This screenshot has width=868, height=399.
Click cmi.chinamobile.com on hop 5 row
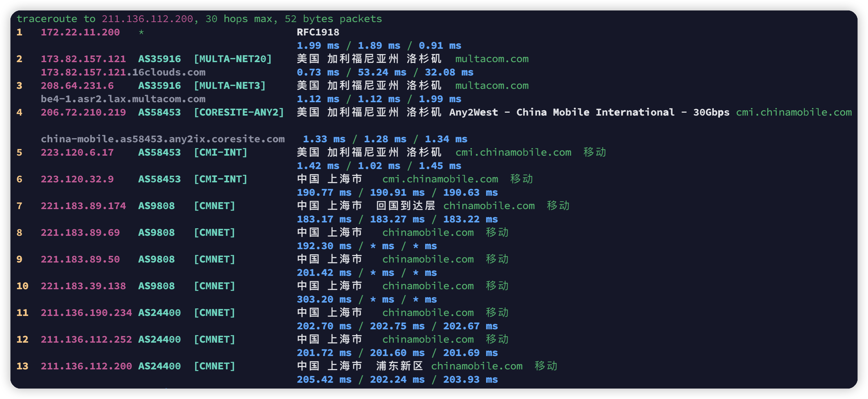(x=513, y=152)
